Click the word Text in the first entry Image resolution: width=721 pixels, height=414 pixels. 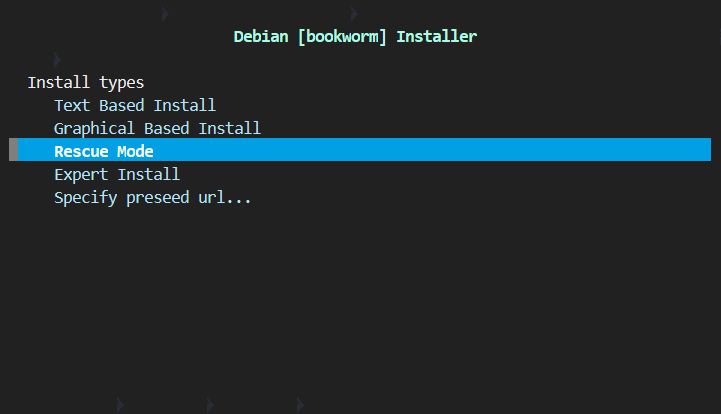[72, 105]
